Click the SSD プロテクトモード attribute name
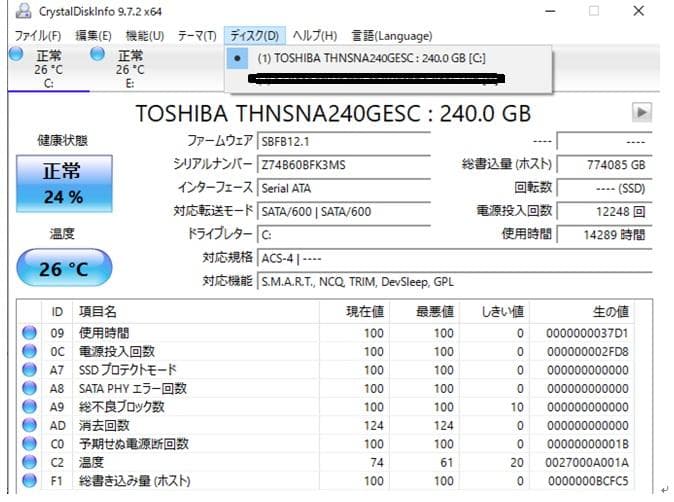 (128, 370)
